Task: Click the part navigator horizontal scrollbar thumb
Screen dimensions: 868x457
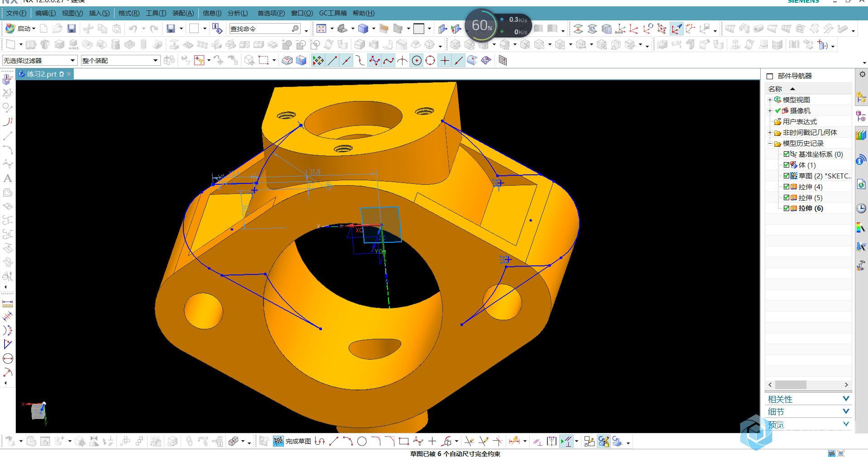Action: pos(791,385)
